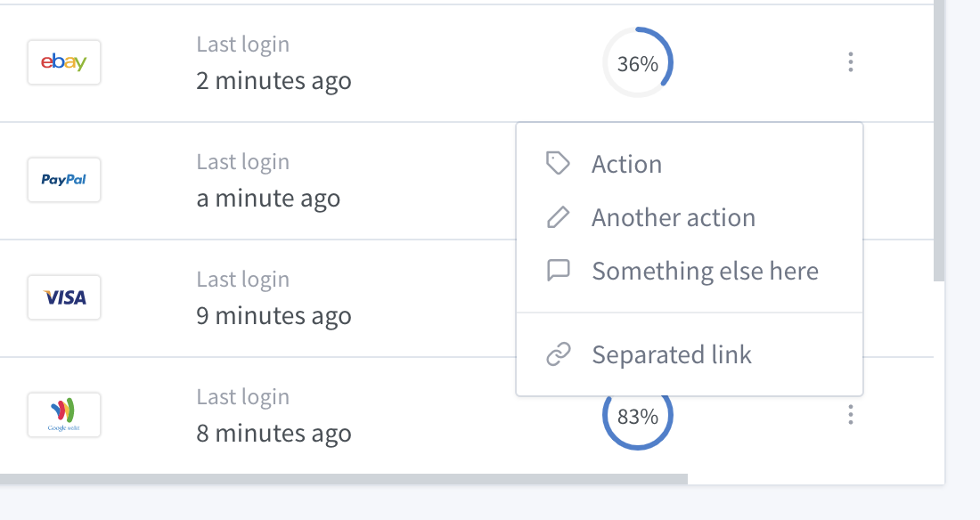The height and width of the screenshot is (520, 980).
Task: Select the PayPal account logo
Action: pos(63,180)
